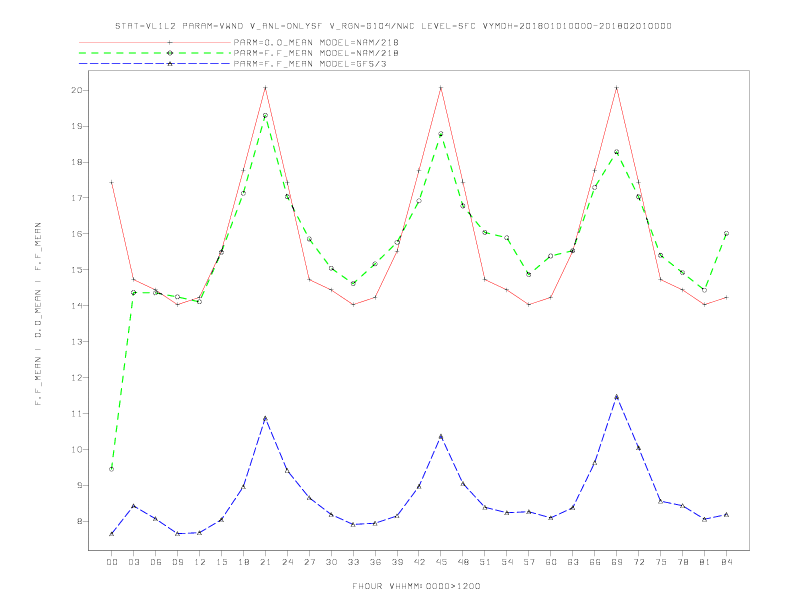Click y-axis tick label 14
Viewport: 792px width, 612px height.
77,305
